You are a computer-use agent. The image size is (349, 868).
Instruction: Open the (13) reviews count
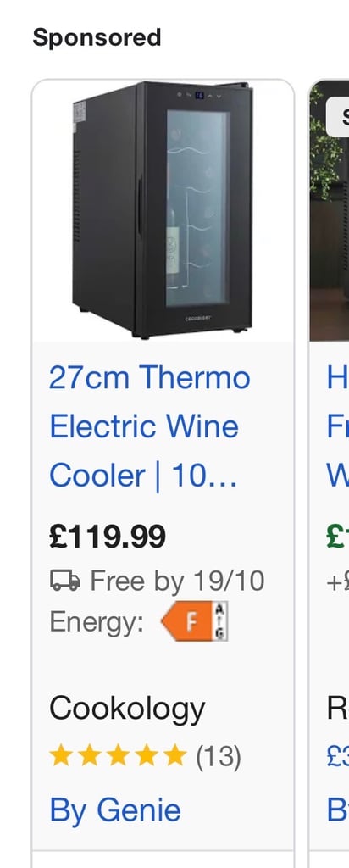coord(219,757)
